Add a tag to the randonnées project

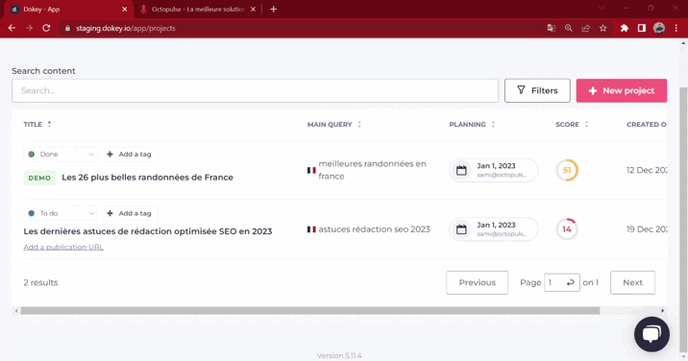[x=129, y=154]
